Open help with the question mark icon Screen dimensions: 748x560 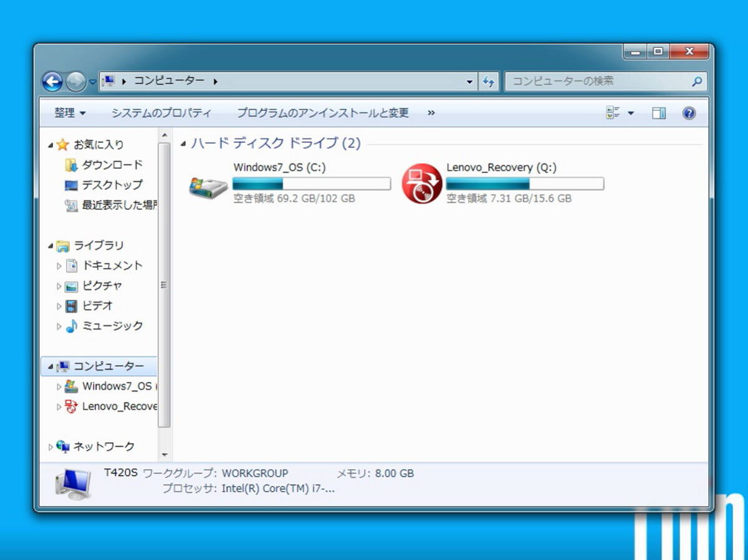689,113
